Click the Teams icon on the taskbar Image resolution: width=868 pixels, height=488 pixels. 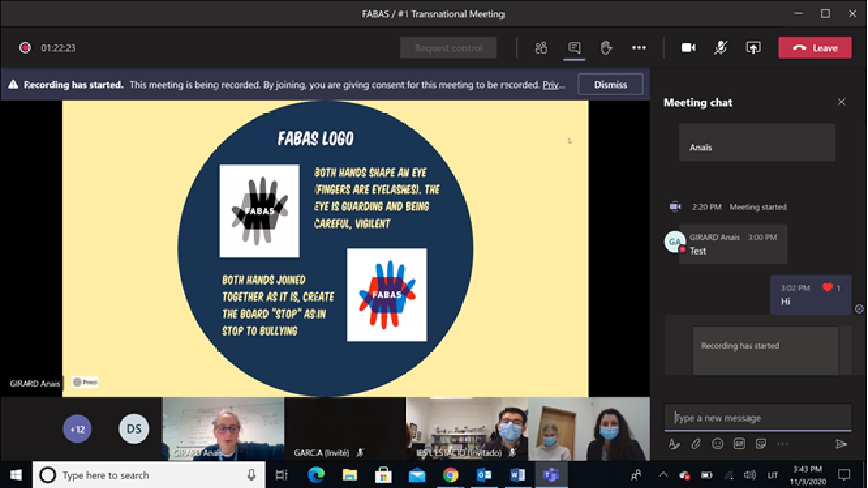(x=551, y=475)
